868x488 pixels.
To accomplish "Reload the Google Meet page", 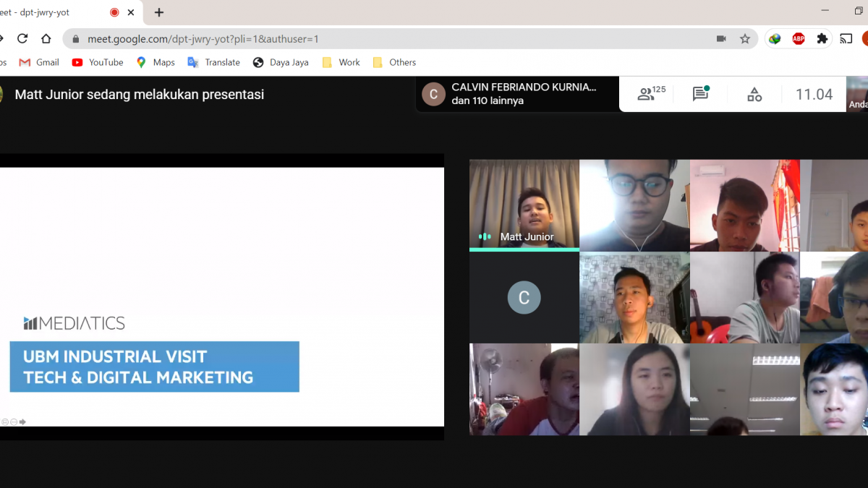I will (x=22, y=39).
